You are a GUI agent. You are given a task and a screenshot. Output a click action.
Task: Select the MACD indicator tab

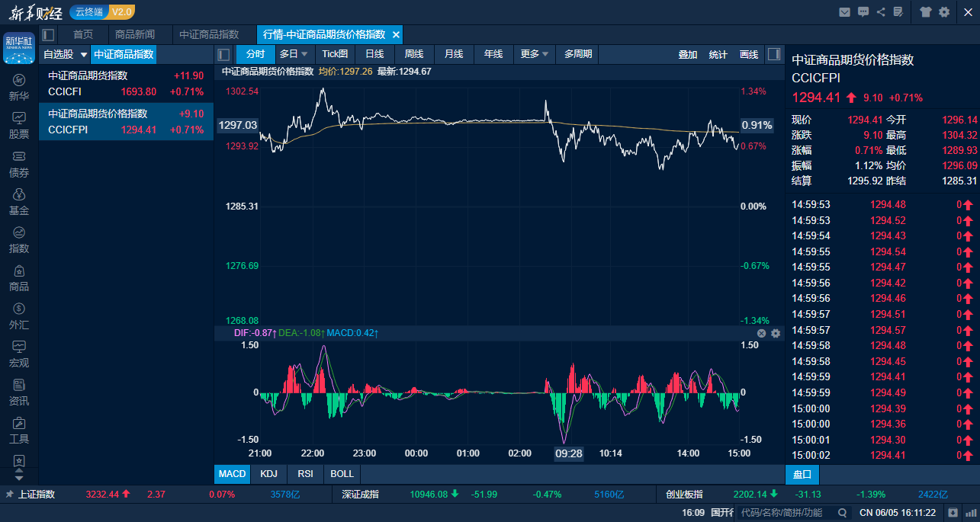tap(232, 474)
